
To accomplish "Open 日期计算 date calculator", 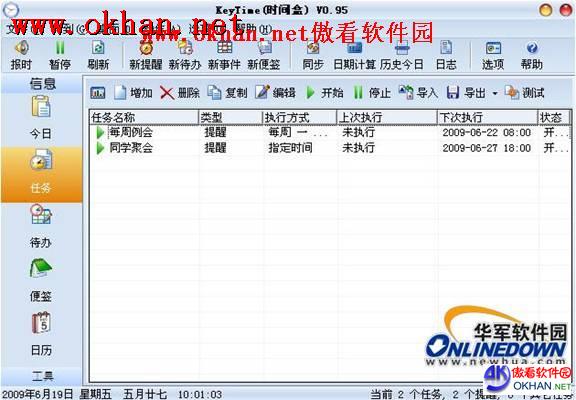I will (354, 55).
